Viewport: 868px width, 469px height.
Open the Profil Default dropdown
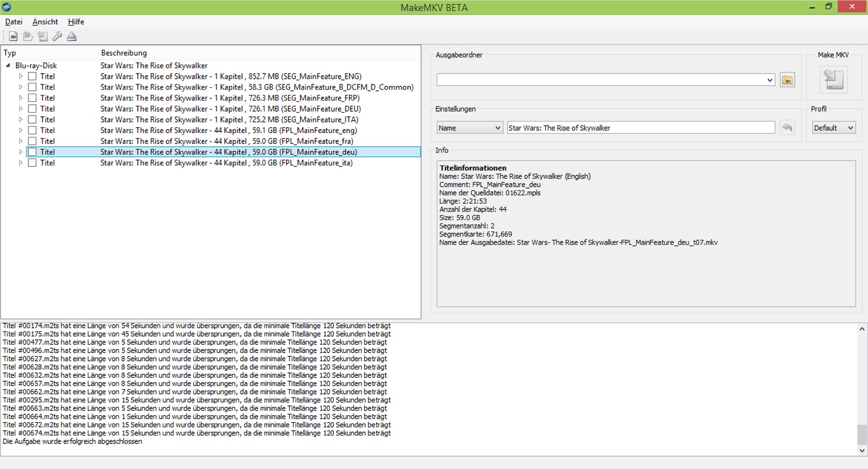pyautogui.click(x=833, y=127)
